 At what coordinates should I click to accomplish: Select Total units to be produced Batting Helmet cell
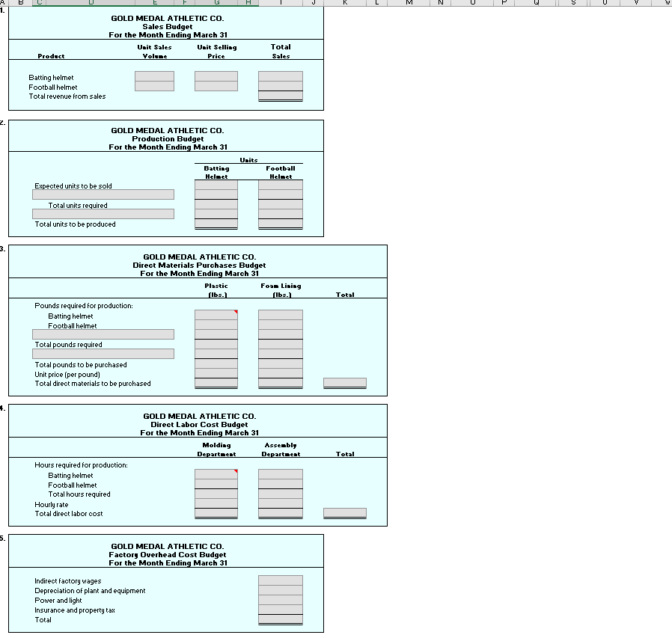[x=216, y=224]
